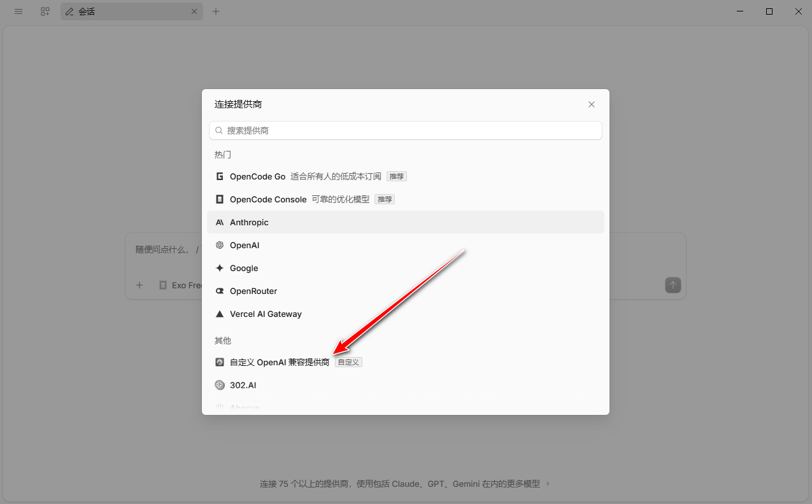
Task: Choose Vercel AI Gateway provider
Action: point(406,314)
